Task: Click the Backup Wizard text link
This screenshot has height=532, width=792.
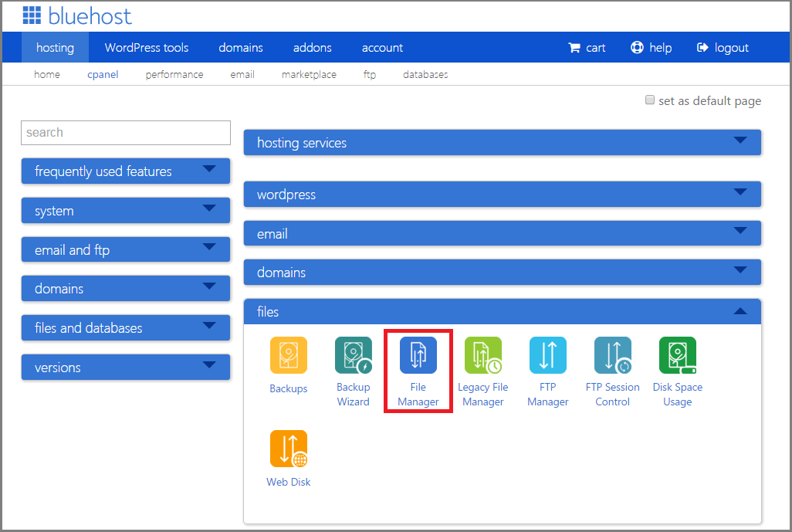Action: [x=354, y=394]
